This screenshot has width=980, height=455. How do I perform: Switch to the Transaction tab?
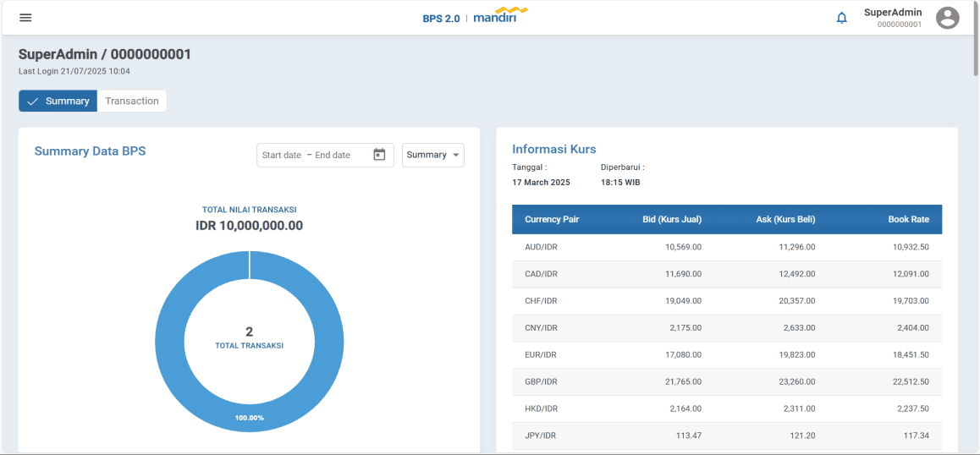[x=132, y=101]
